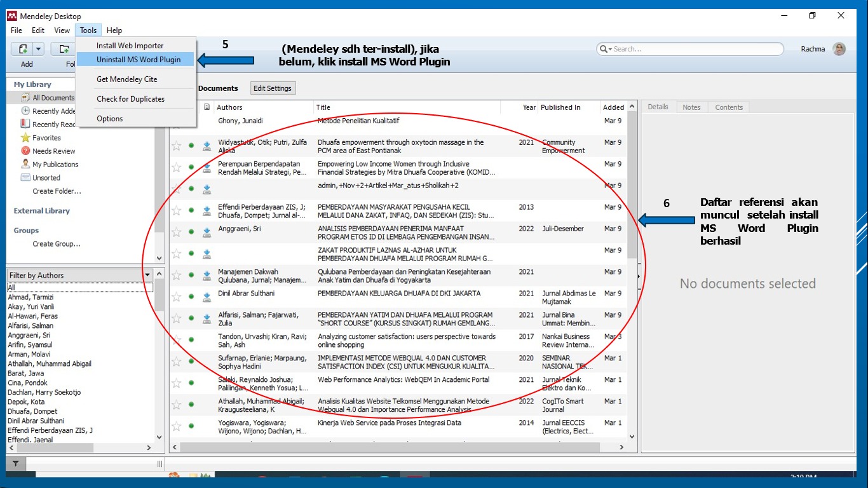
Task: Favorite the Web Performance Analytics entry
Action: coord(176,383)
